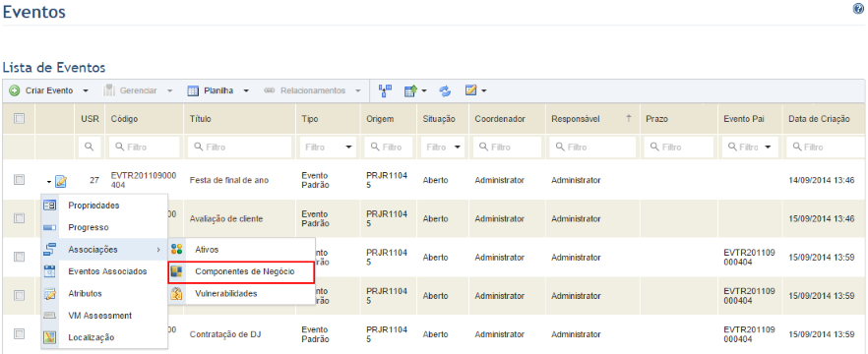868x354 pixels.
Task: Click code EVTR201109000404 in first row
Action: click(x=144, y=180)
